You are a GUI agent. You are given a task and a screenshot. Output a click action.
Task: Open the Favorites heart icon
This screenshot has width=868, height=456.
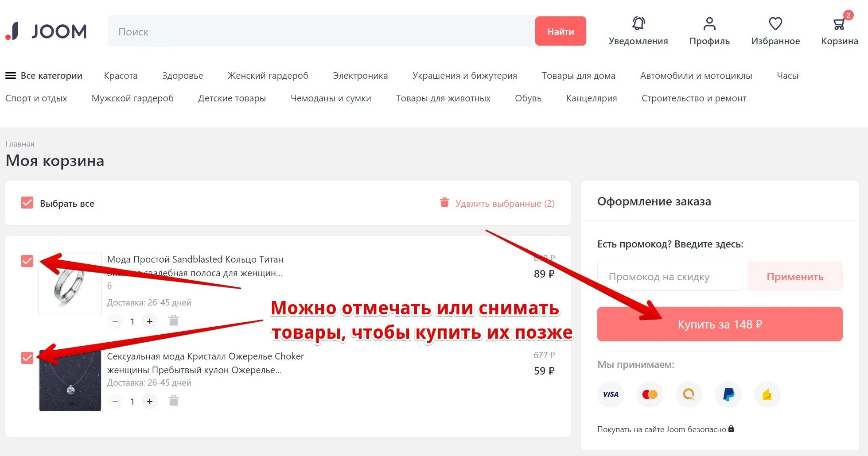coord(775,23)
